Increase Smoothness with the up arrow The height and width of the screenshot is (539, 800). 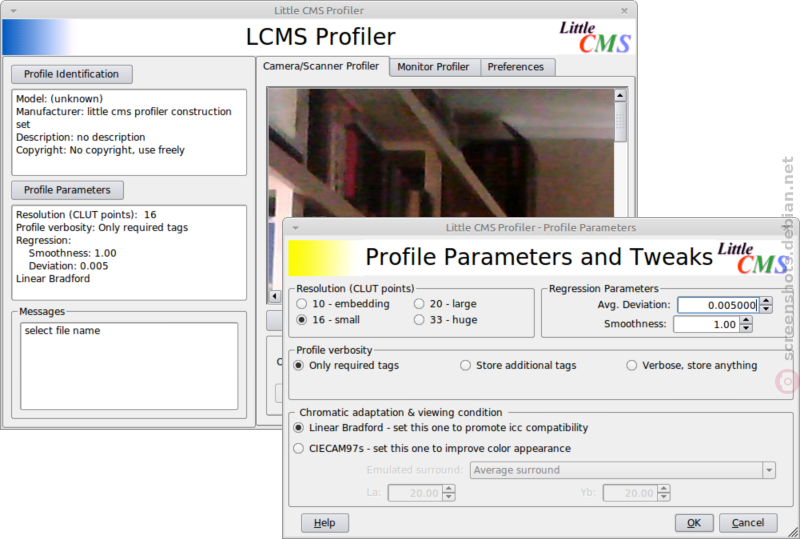[746, 321]
